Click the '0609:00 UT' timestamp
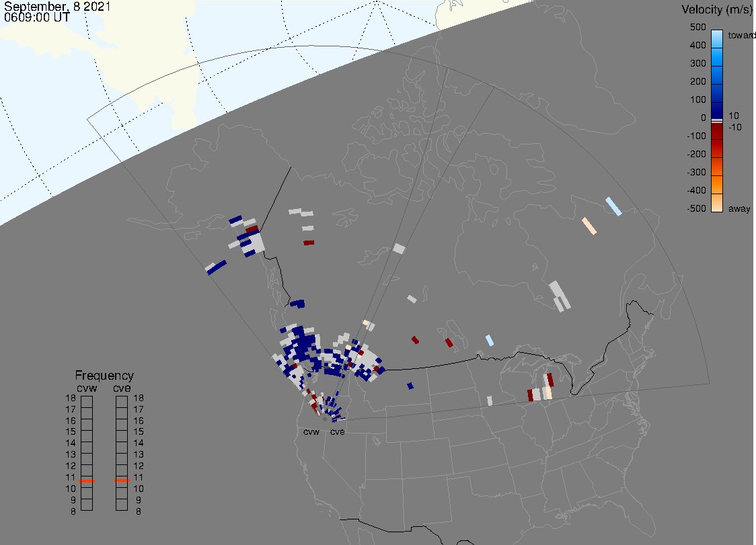Image resolution: width=756 pixels, height=545 pixels. point(36,17)
